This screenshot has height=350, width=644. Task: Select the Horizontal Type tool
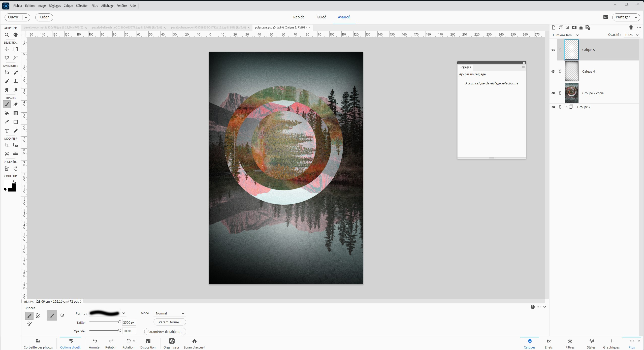7,131
